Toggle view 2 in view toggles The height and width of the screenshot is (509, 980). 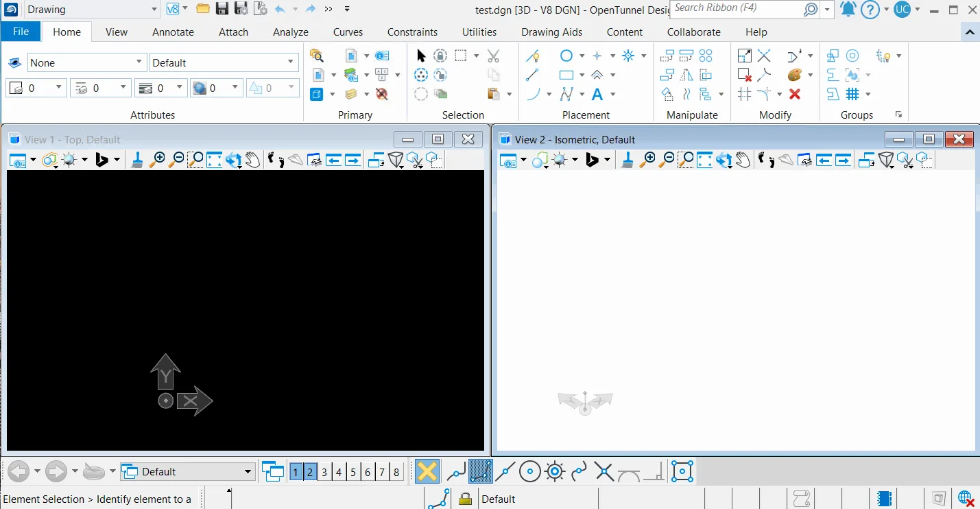point(310,472)
